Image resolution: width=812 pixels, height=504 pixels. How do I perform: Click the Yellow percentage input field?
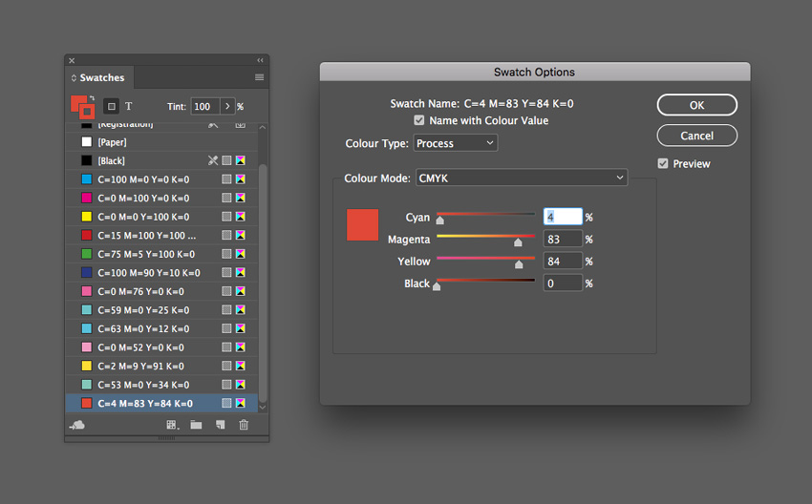562,262
